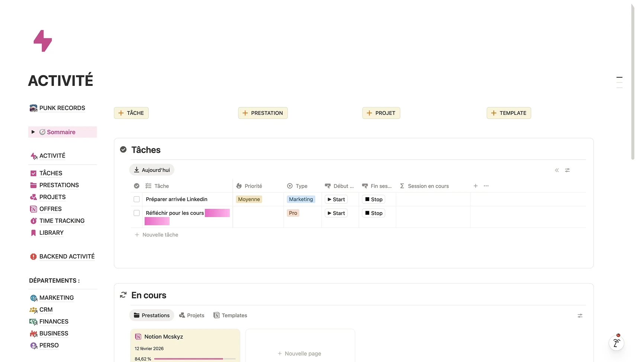This screenshot has width=644, height=362.
Task: Open the table options menu with the ellipsis
Action: [x=486, y=186]
